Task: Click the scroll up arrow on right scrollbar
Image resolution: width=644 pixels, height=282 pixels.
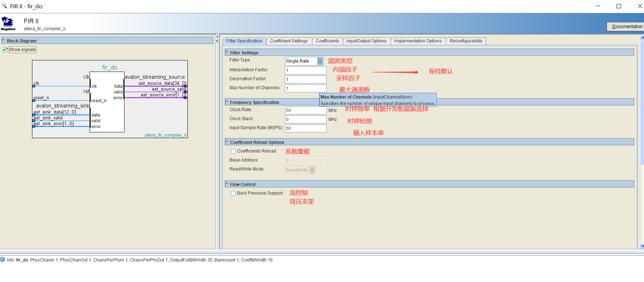Action: [x=642, y=38]
